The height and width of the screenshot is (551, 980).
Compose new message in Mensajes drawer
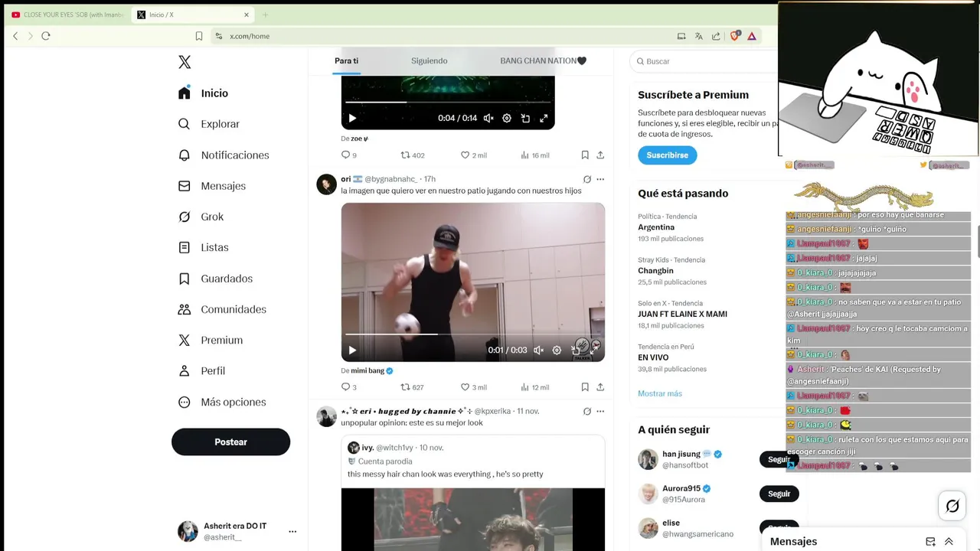(930, 541)
